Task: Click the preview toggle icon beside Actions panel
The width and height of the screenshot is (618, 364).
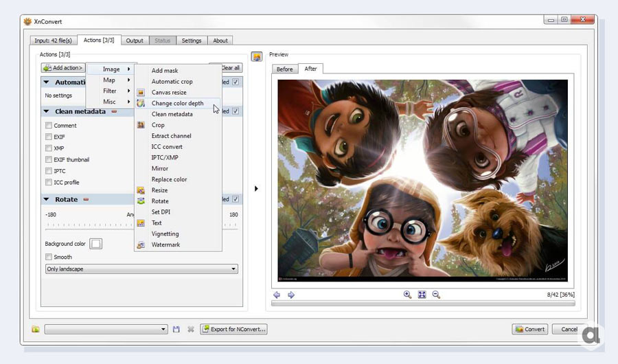Action: click(257, 57)
